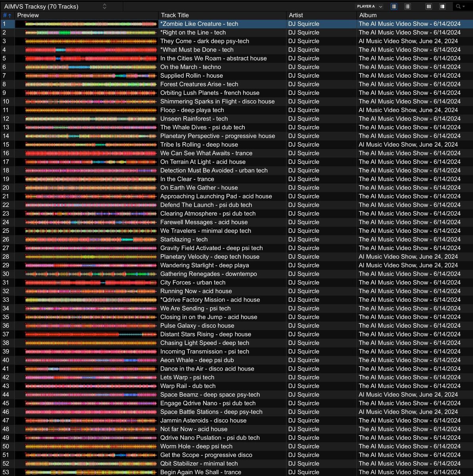This screenshot has width=473, height=476.
Task: Click the DJ Squircle artist cell for Lets Warp
Action: click(304, 378)
